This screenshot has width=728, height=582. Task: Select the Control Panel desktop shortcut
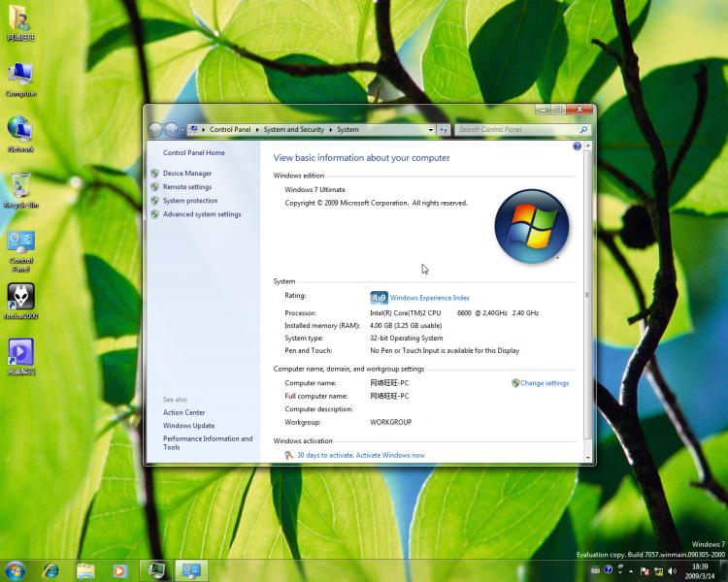pyautogui.click(x=21, y=250)
